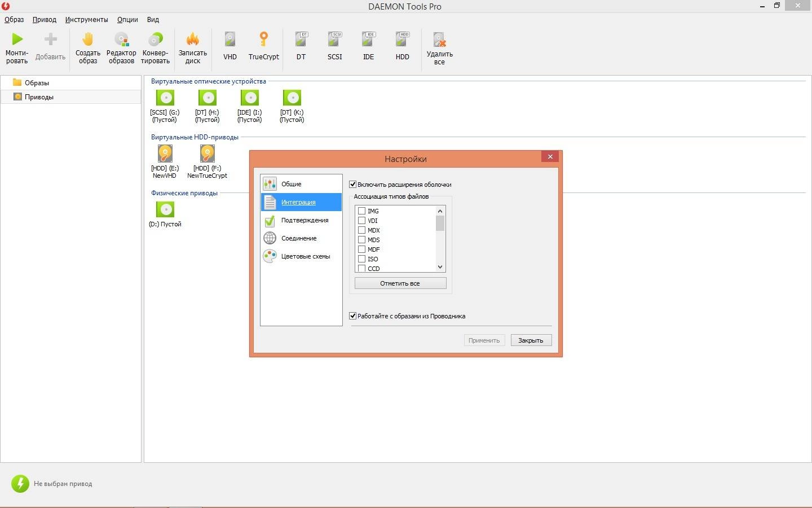Restore down the main window

(x=776, y=6)
